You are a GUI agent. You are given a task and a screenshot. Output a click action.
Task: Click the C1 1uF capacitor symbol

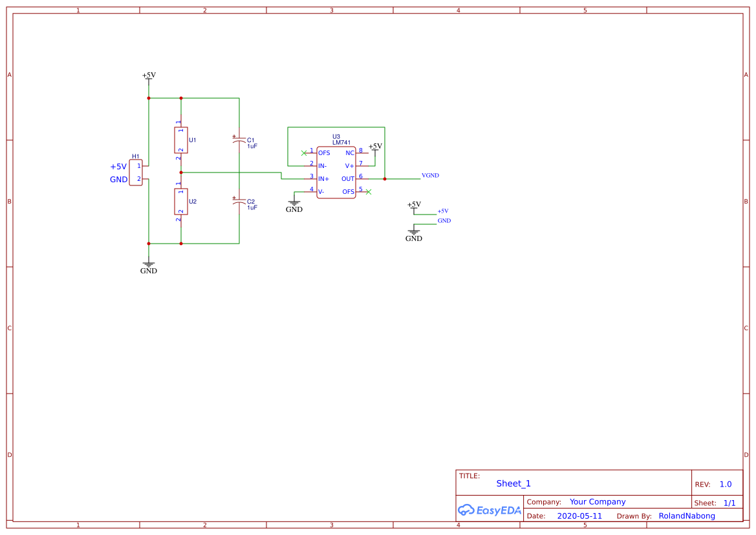[239, 140]
